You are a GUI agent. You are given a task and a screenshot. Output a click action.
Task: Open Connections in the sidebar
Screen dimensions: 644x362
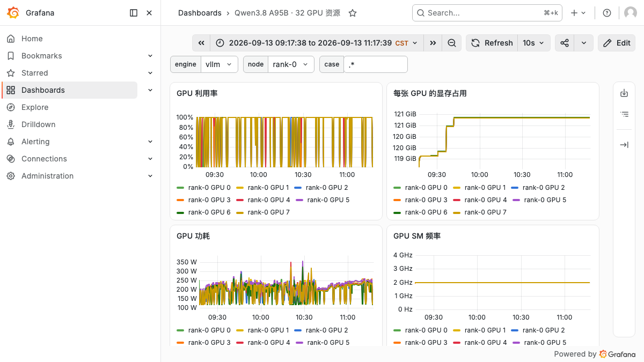point(44,159)
